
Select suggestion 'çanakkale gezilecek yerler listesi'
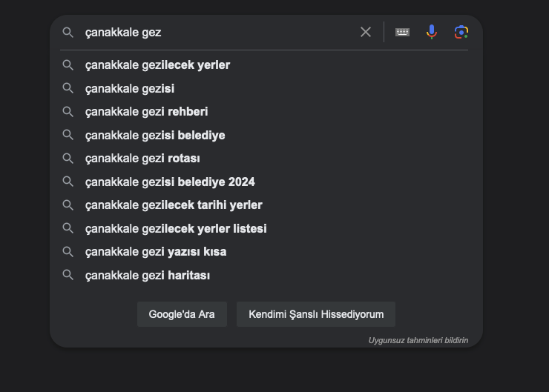[x=266, y=229]
